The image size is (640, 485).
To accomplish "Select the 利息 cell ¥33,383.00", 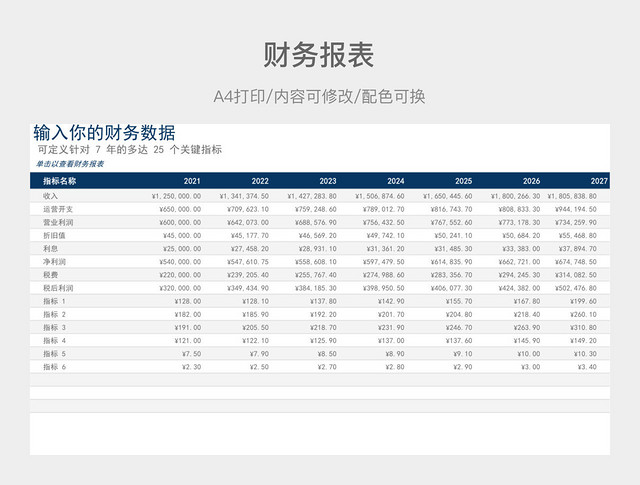I will tap(521, 249).
